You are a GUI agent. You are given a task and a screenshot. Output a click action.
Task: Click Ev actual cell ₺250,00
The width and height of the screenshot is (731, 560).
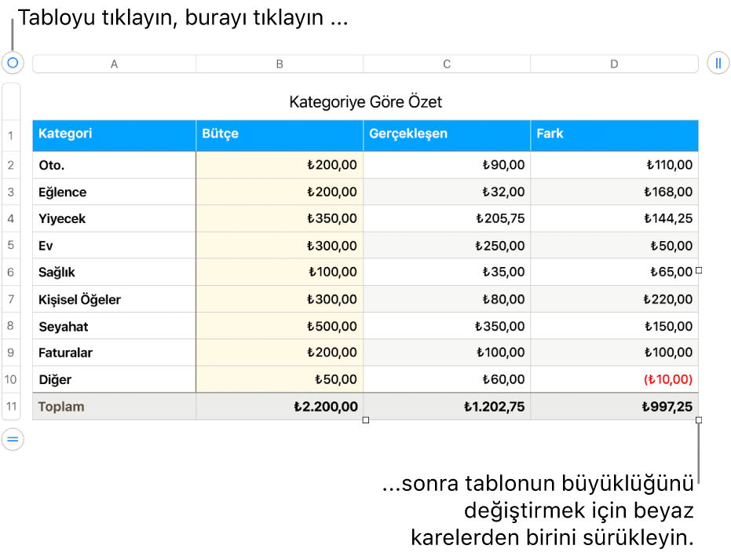pyautogui.click(x=447, y=245)
